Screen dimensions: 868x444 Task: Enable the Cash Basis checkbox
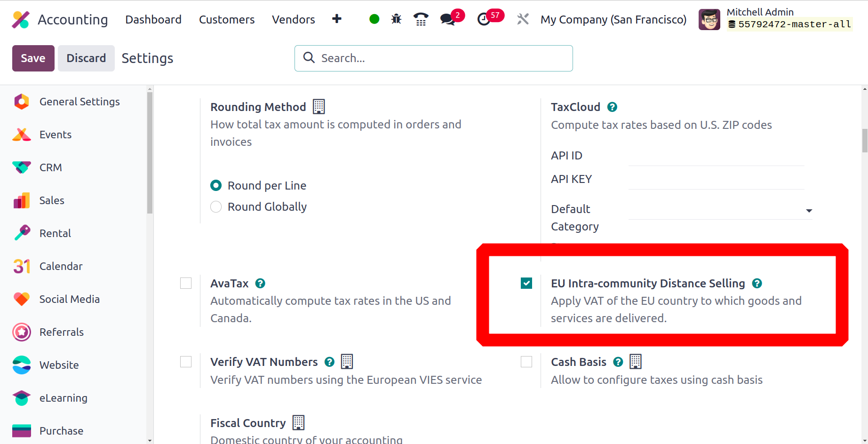pyautogui.click(x=526, y=362)
